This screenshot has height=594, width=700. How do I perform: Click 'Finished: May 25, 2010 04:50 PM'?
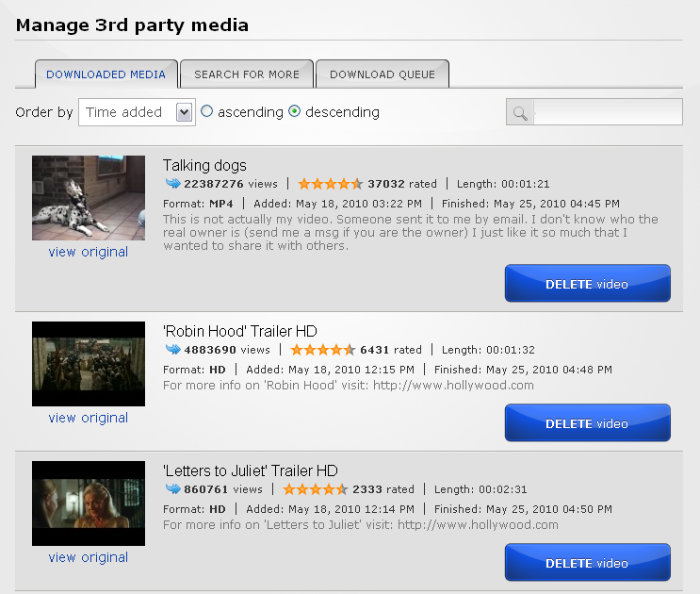coord(523,509)
